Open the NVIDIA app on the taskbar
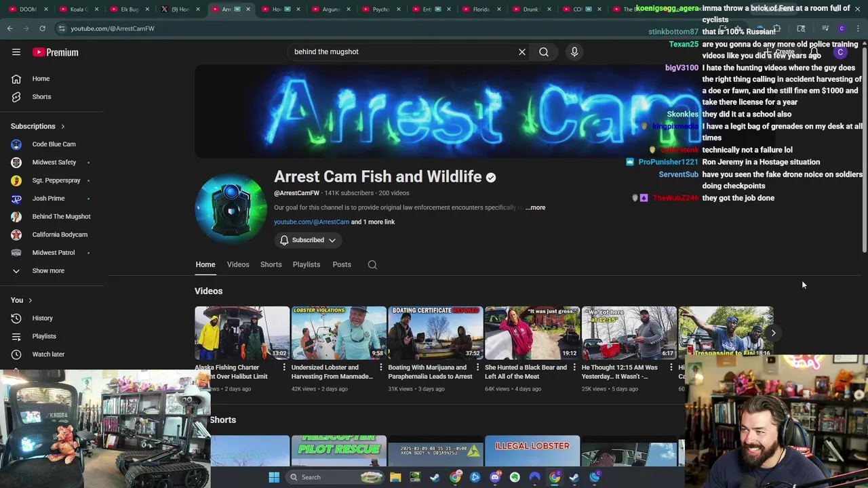This screenshot has height=488, width=868. pyautogui.click(x=415, y=477)
